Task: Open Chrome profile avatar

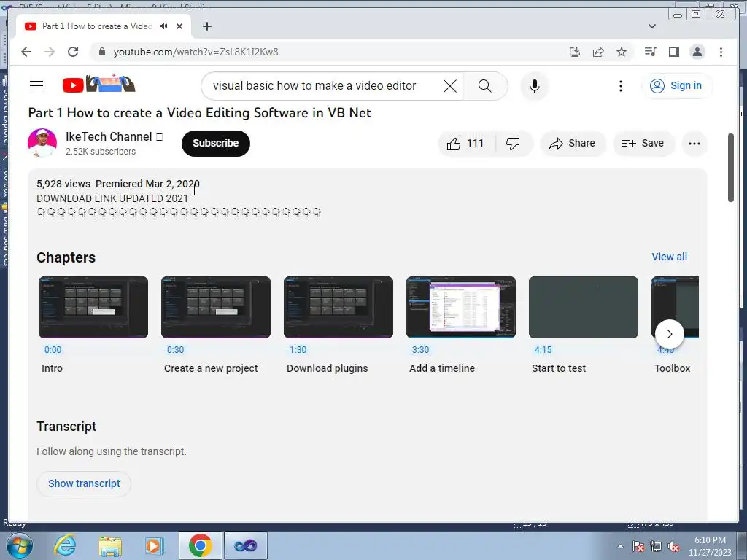Action: (697, 52)
